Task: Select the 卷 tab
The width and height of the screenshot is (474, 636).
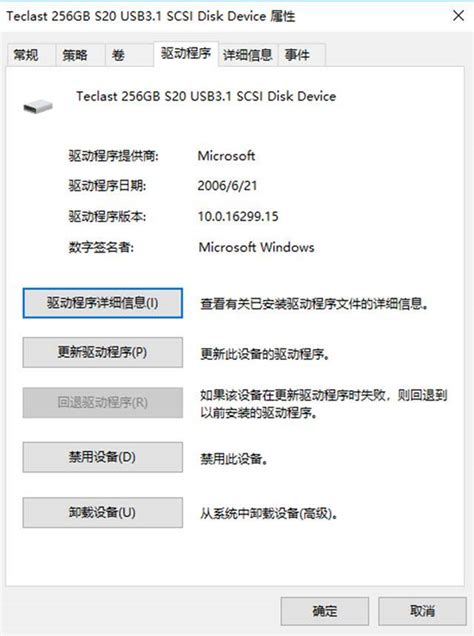Action: tap(118, 54)
